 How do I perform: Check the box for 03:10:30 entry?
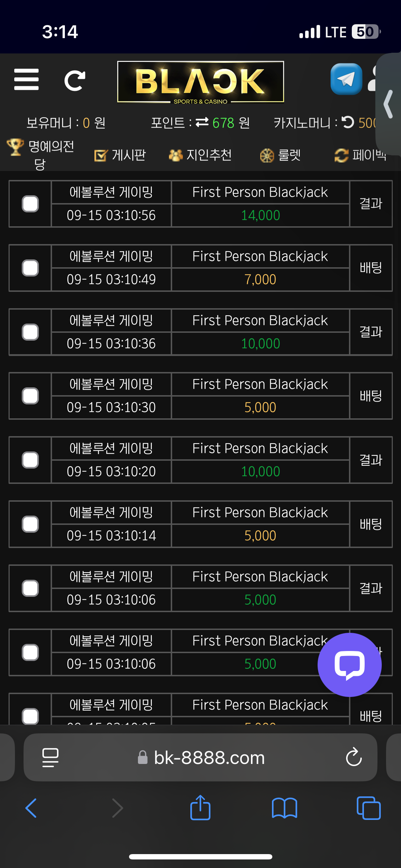[30, 396]
